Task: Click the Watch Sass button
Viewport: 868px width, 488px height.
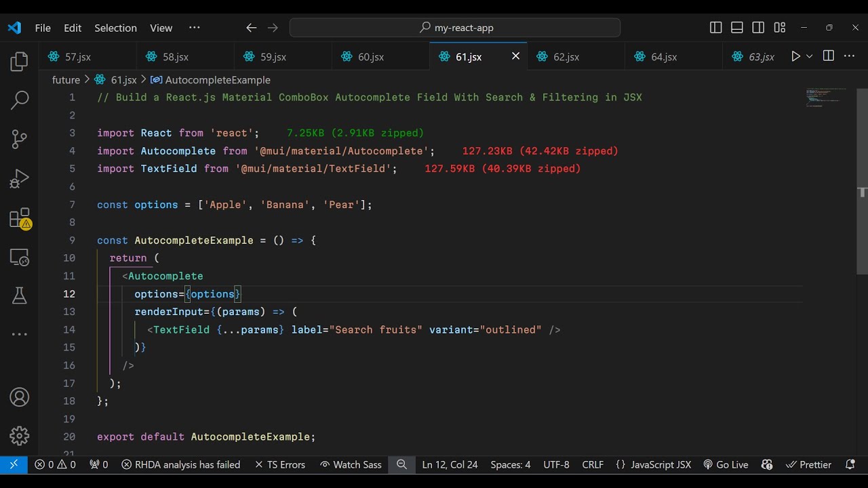Action: [351, 465]
